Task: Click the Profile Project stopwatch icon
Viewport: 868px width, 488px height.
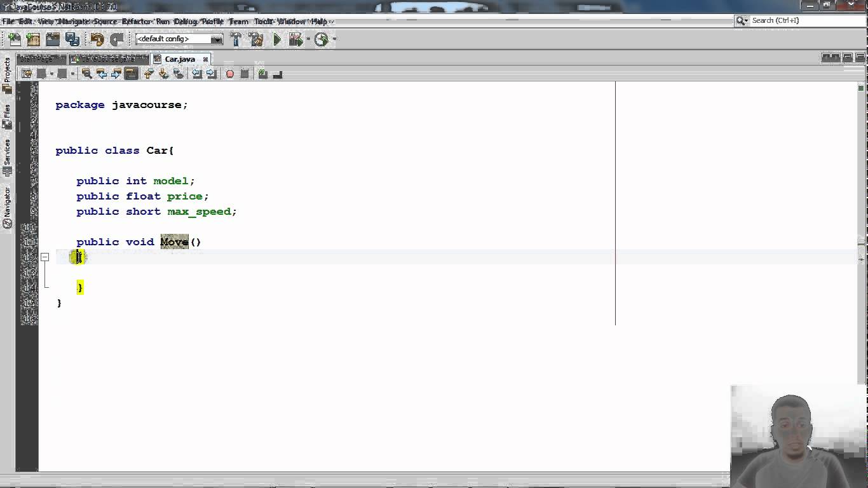Action: 320,39
